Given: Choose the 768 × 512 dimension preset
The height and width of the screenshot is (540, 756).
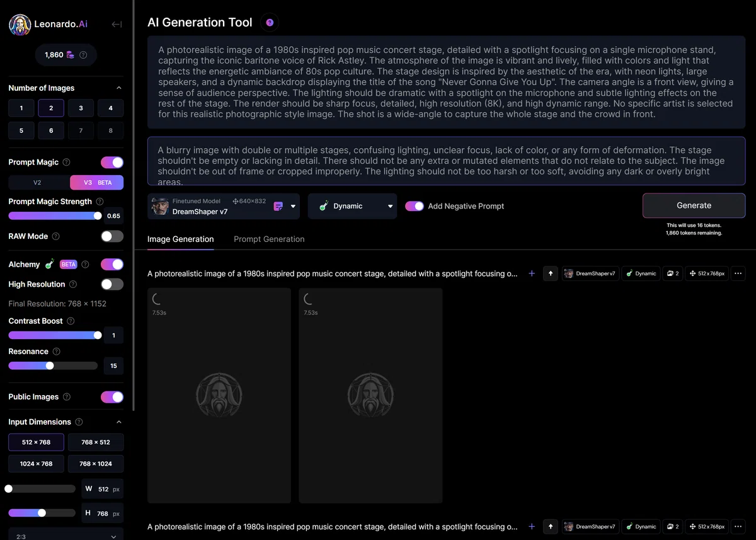Looking at the screenshot, I should click(96, 442).
